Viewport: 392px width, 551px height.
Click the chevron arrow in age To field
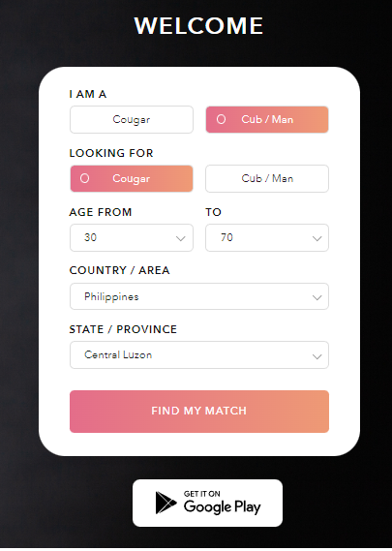(317, 238)
